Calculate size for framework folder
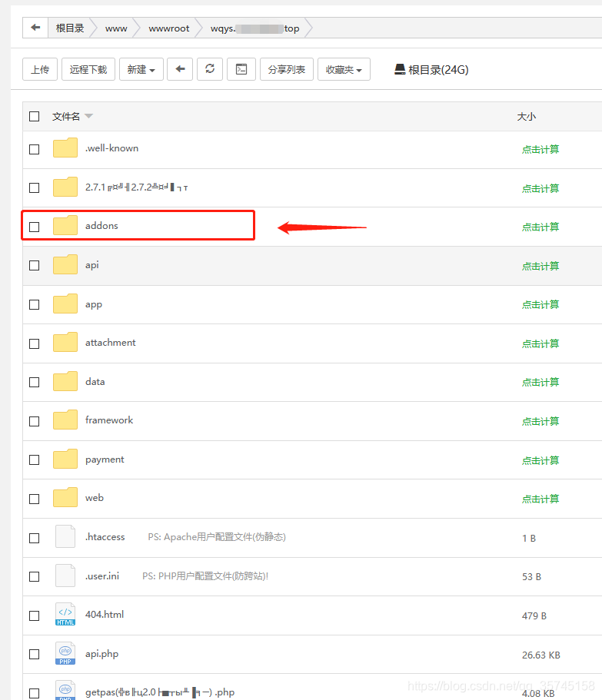The width and height of the screenshot is (602, 700). pos(540,421)
